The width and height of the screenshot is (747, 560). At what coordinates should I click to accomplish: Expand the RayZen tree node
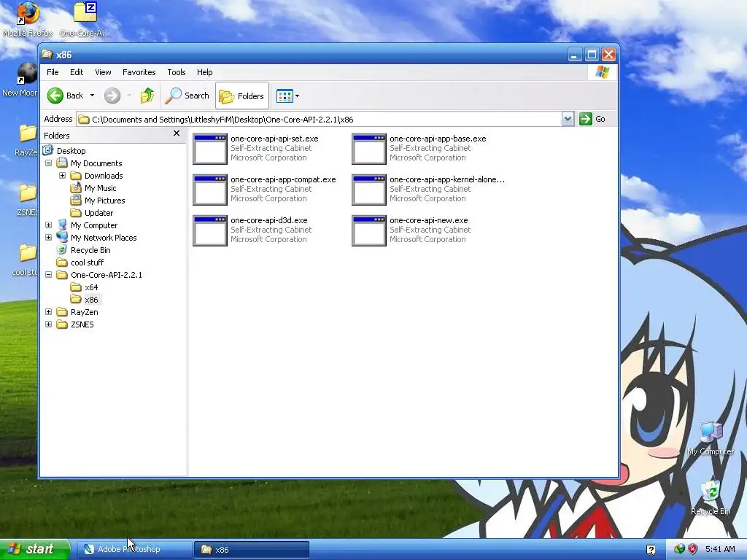coord(49,311)
